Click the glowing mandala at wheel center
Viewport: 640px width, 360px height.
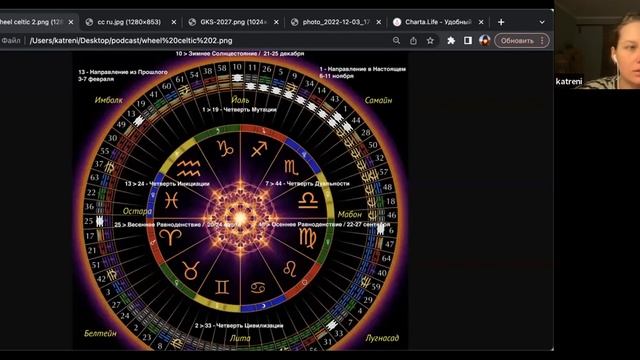241,219
